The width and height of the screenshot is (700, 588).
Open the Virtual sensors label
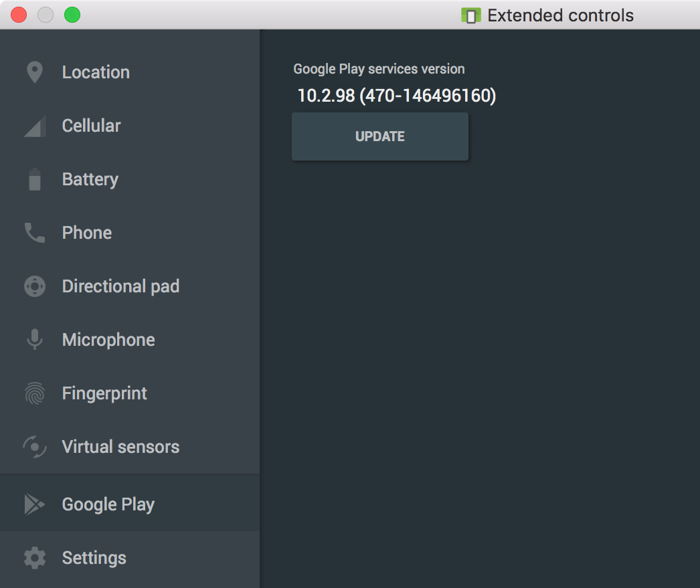(120, 447)
